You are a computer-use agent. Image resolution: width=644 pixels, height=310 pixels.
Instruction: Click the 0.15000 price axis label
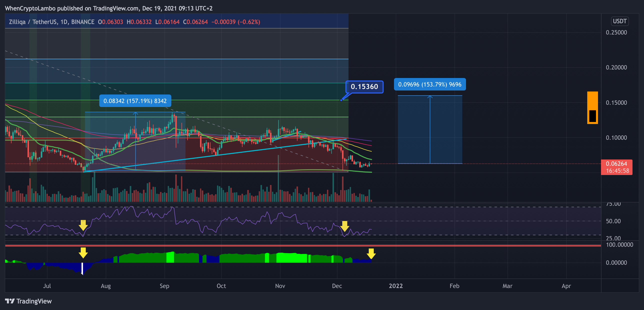[616, 102]
